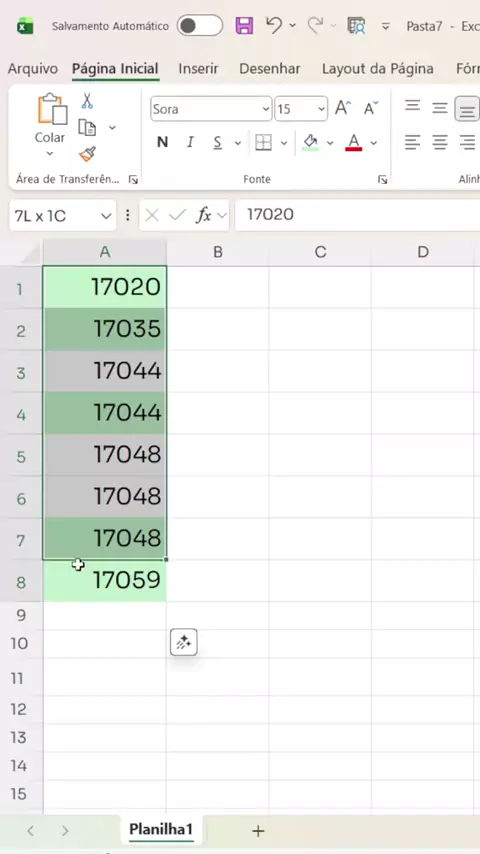Open the Sora font name dropdown
480x854 pixels.
(266, 109)
